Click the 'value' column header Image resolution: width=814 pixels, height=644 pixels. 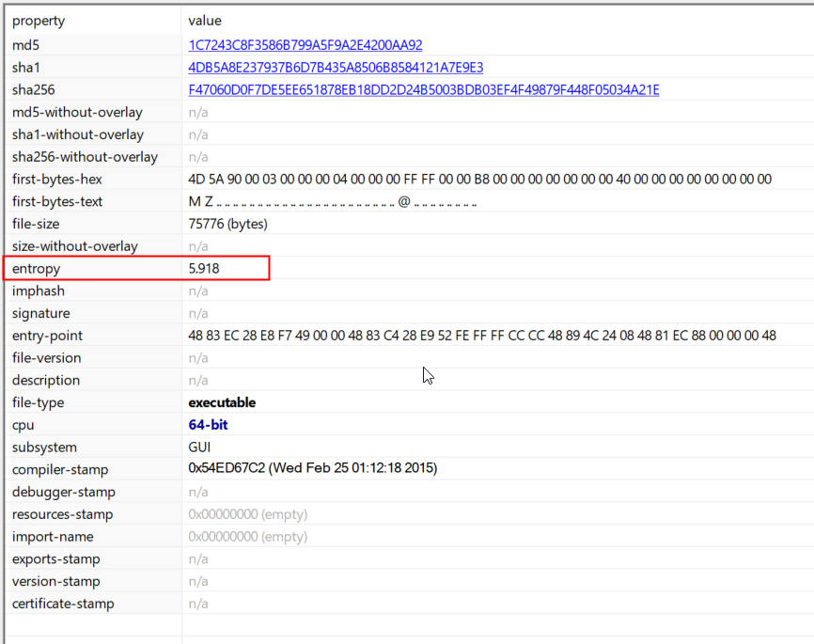[x=205, y=21]
